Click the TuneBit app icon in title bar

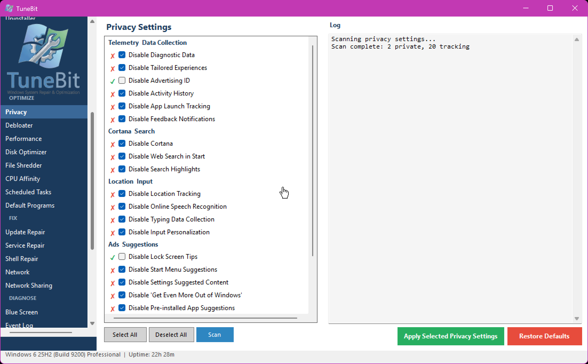tap(9, 8)
